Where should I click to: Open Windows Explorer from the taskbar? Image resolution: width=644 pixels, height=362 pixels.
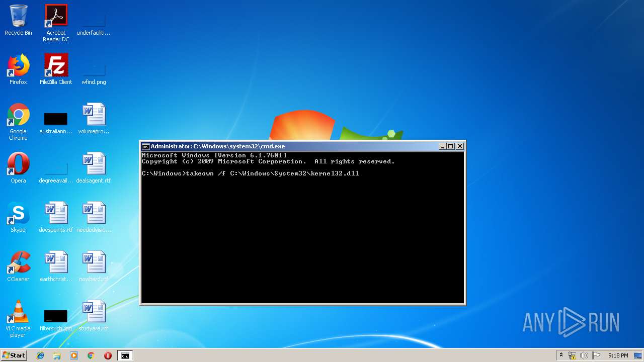[57, 355]
